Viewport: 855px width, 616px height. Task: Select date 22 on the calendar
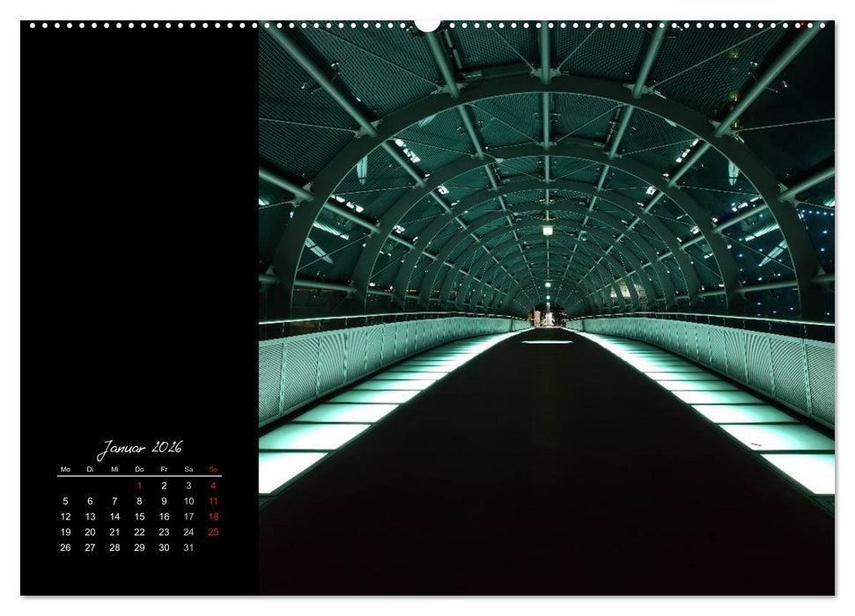[x=140, y=532]
